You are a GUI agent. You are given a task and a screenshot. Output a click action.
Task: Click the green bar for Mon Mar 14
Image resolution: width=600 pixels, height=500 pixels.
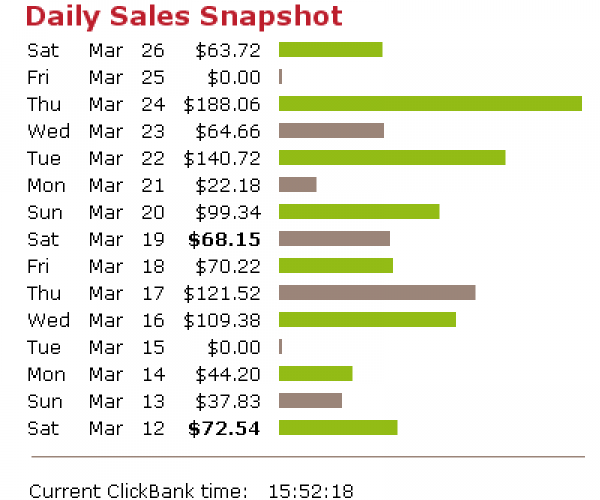point(315,374)
